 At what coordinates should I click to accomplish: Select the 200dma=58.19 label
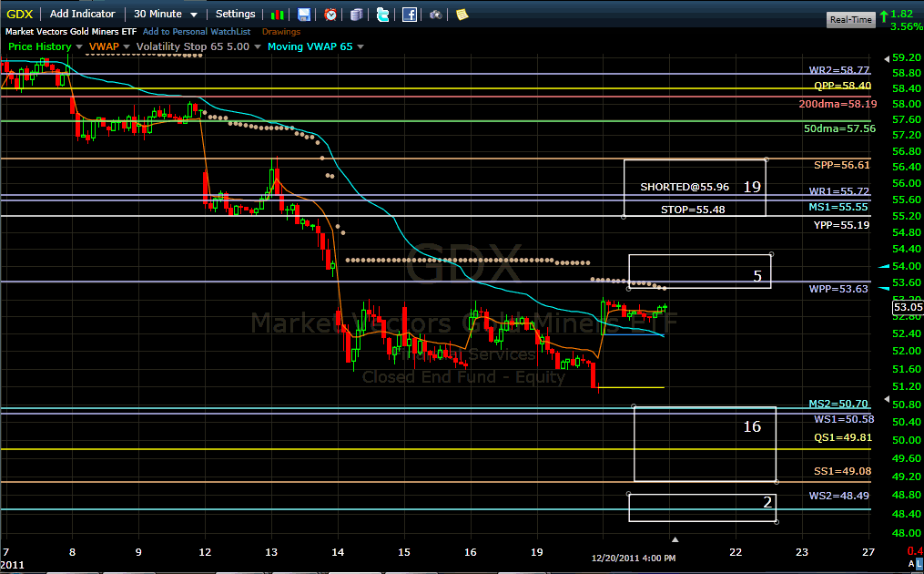pyautogui.click(x=838, y=104)
